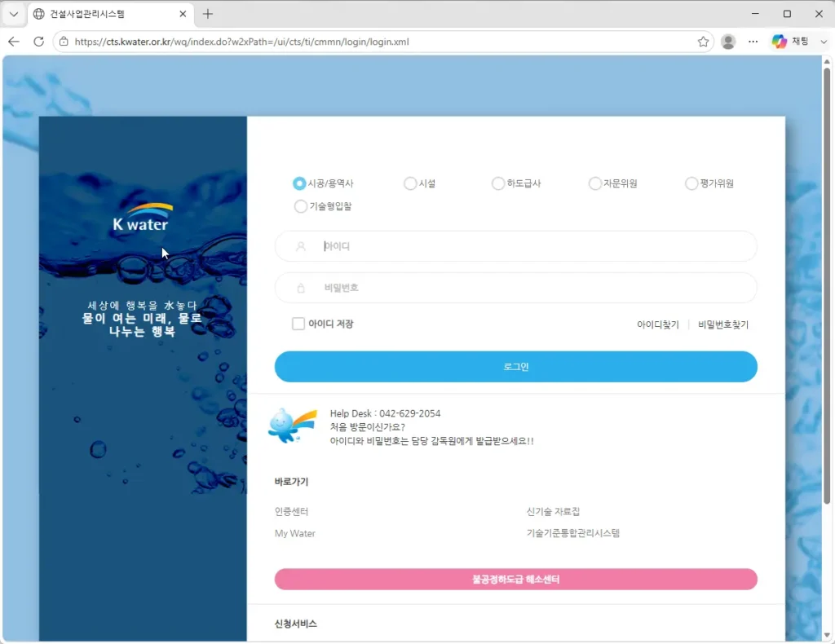
Task: Open the 신기술 자료집 link
Action: coord(553,511)
